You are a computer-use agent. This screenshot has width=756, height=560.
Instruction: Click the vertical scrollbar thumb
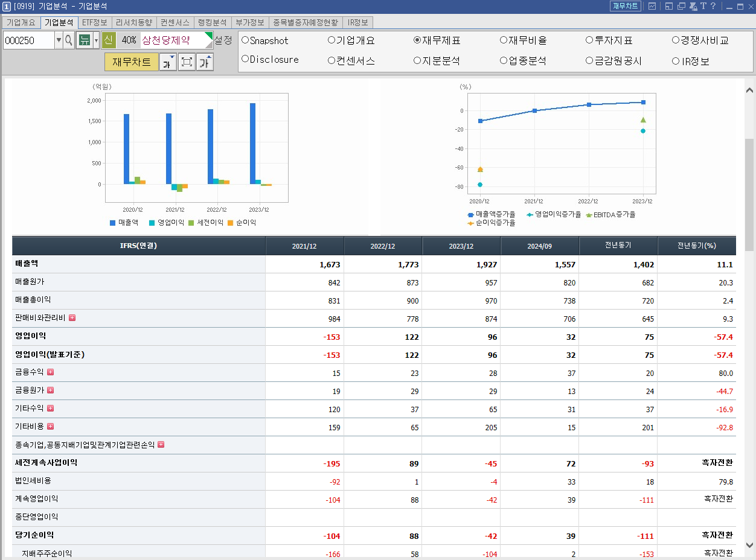pyautogui.click(x=749, y=194)
